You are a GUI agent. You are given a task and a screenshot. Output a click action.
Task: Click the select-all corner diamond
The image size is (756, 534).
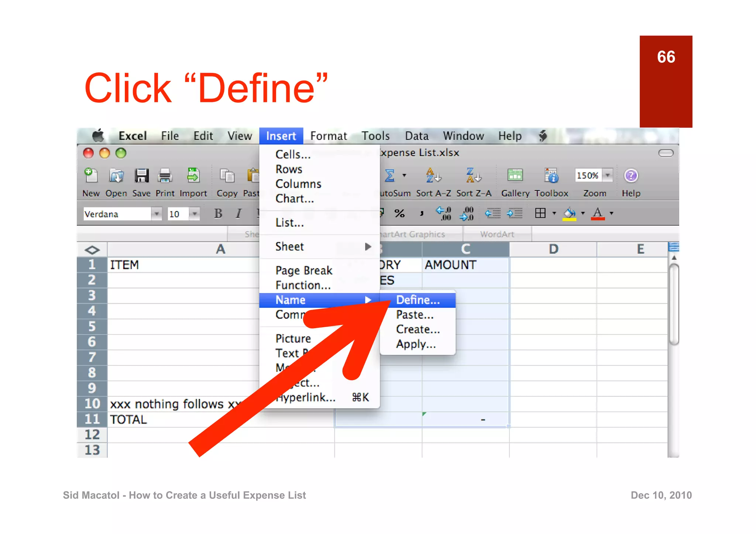pyautogui.click(x=92, y=250)
